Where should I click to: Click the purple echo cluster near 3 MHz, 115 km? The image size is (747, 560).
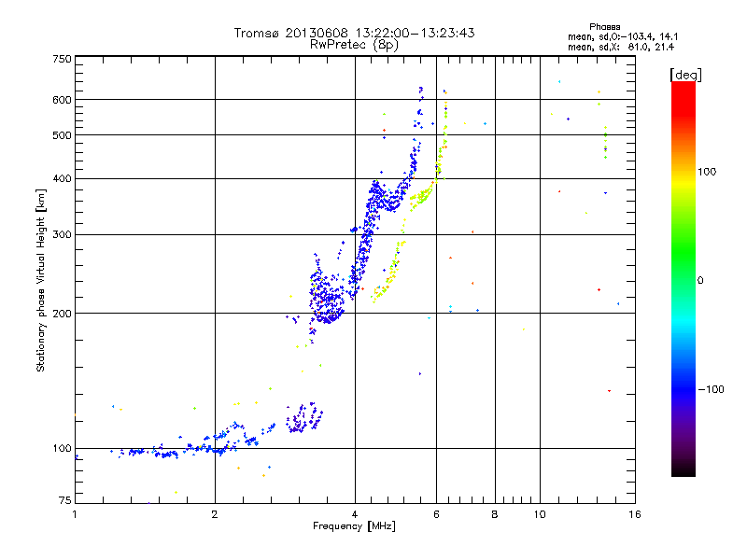(304, 418)
